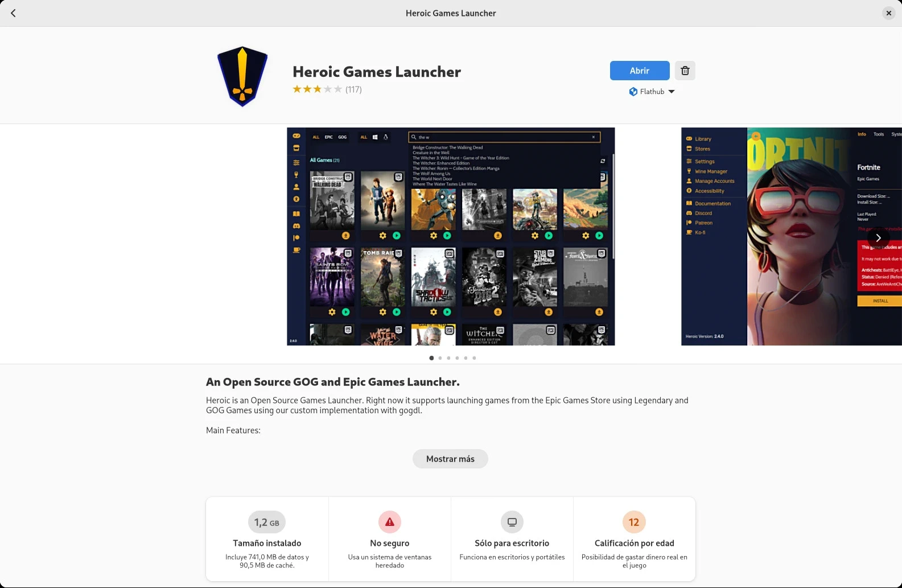Click the trash uninstall icon
The image size is (902, 588).
[x=685, y=71]
